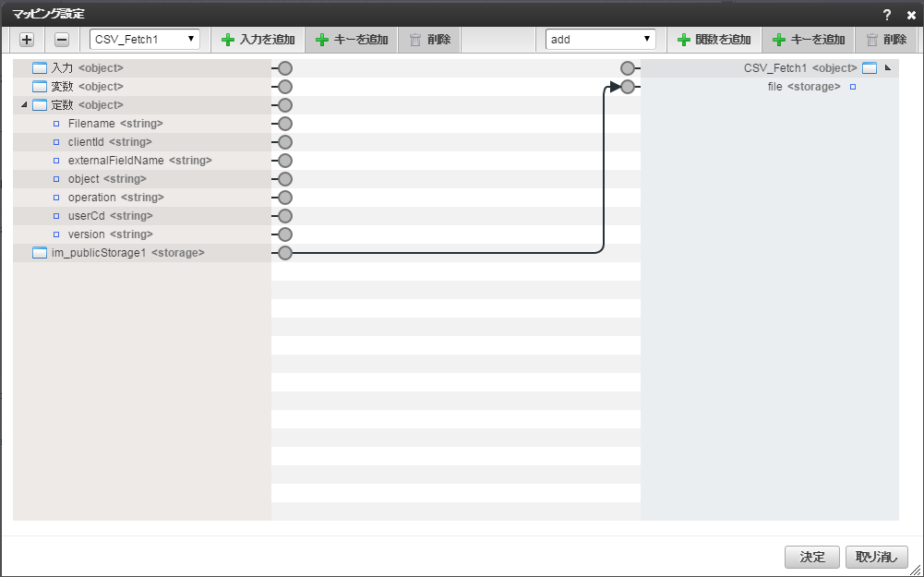Image resolution: width=924 pixels, height=577 pixels.
Task: Click the 変数 object folder icon
Action: tap(40, 87)
